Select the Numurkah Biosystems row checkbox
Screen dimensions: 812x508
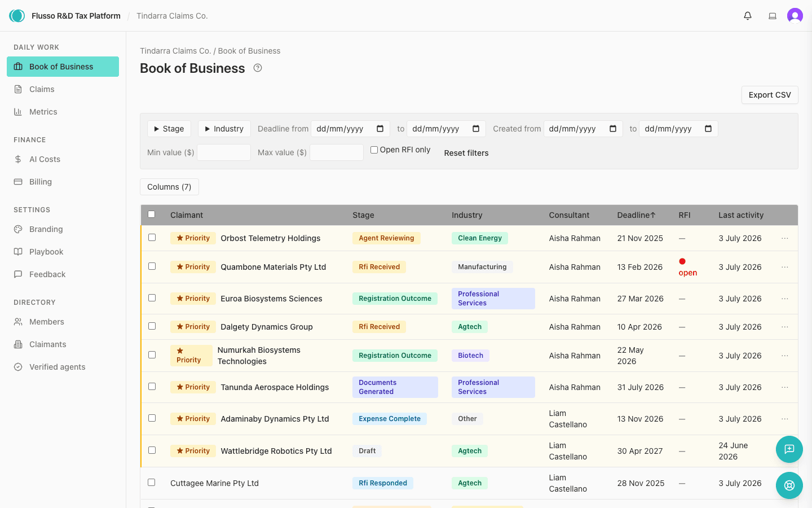pyautogui.click(x=152, y=355)
